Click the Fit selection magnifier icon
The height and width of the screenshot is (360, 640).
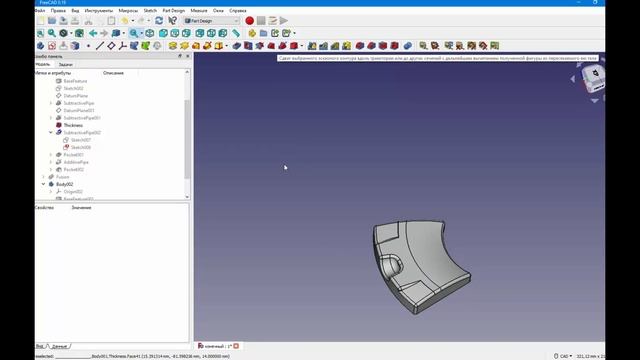pos(52,33)
